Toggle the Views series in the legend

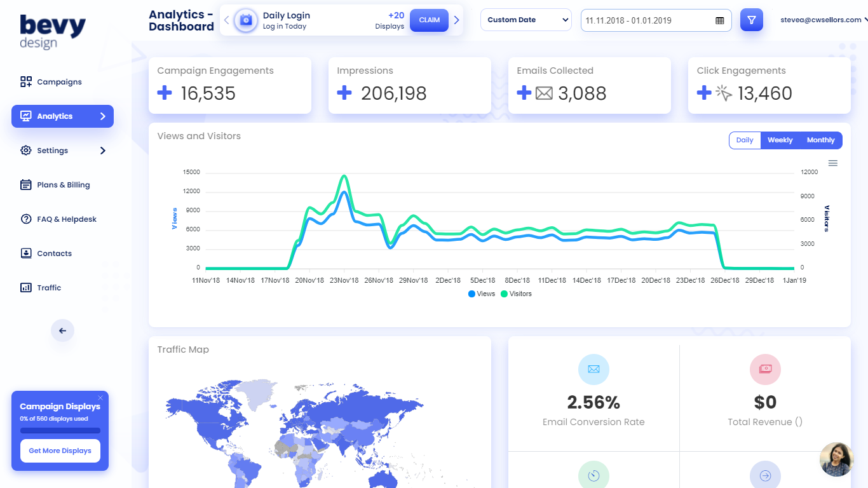481,294
